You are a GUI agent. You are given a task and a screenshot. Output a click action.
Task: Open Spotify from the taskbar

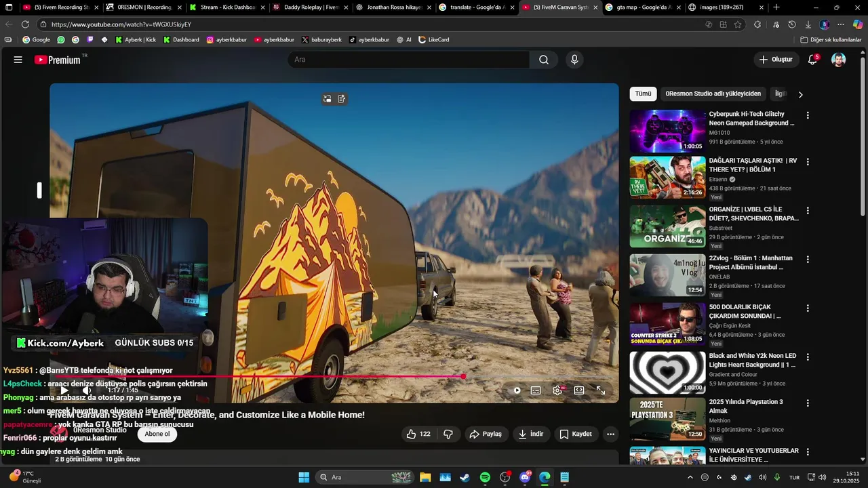click(485, 477)
